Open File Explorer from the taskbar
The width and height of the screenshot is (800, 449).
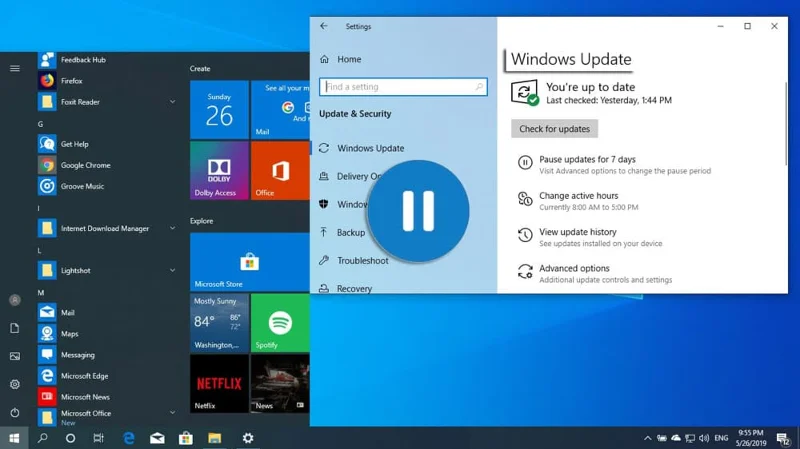tap(214, 438)
